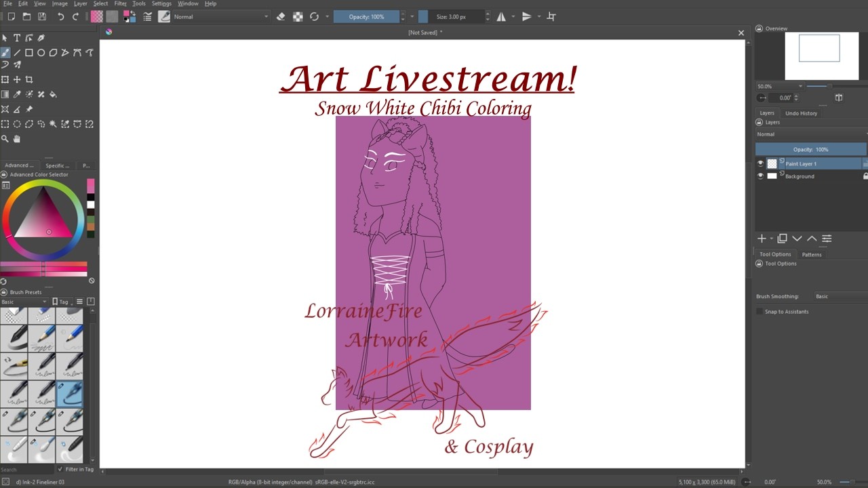Select the Multibrush tool
This screenshot has height=488, width=868.
(17, 65)
